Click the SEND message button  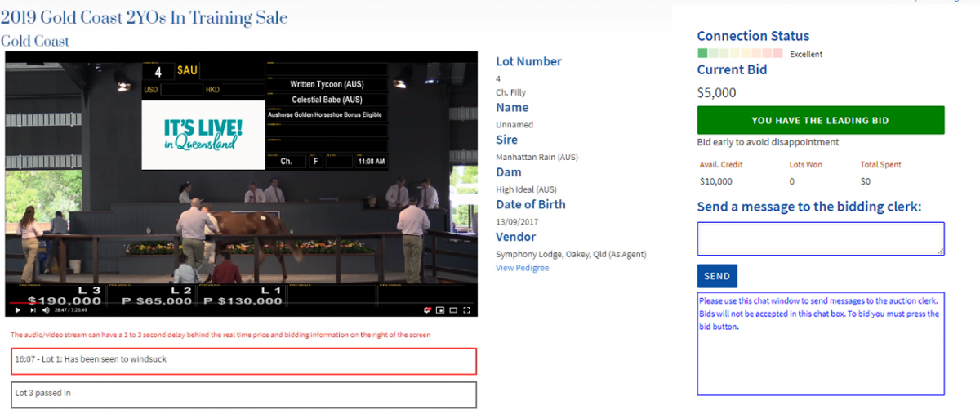tap(716, 276)
